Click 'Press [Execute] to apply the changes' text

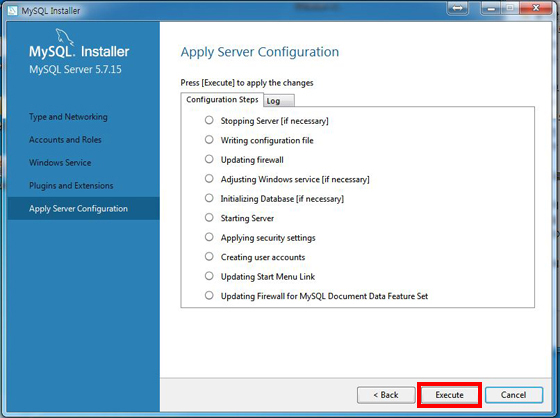[247, 83]
